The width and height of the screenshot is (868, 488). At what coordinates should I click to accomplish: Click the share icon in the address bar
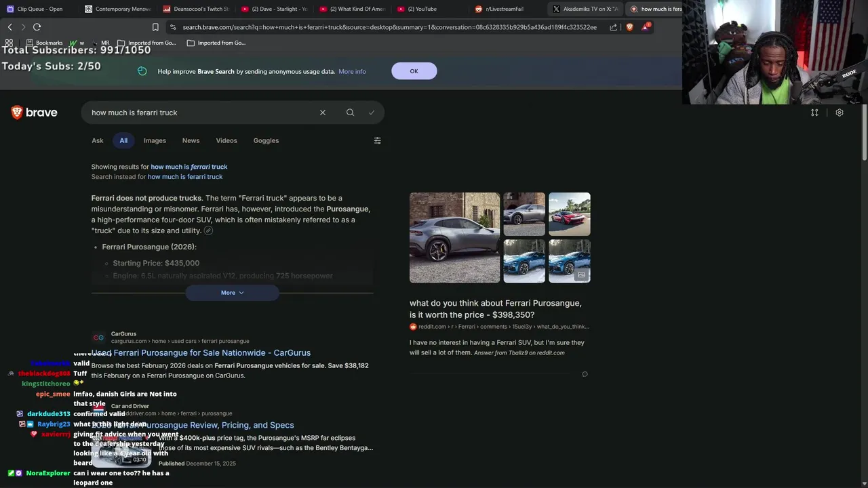coord(613,27)
